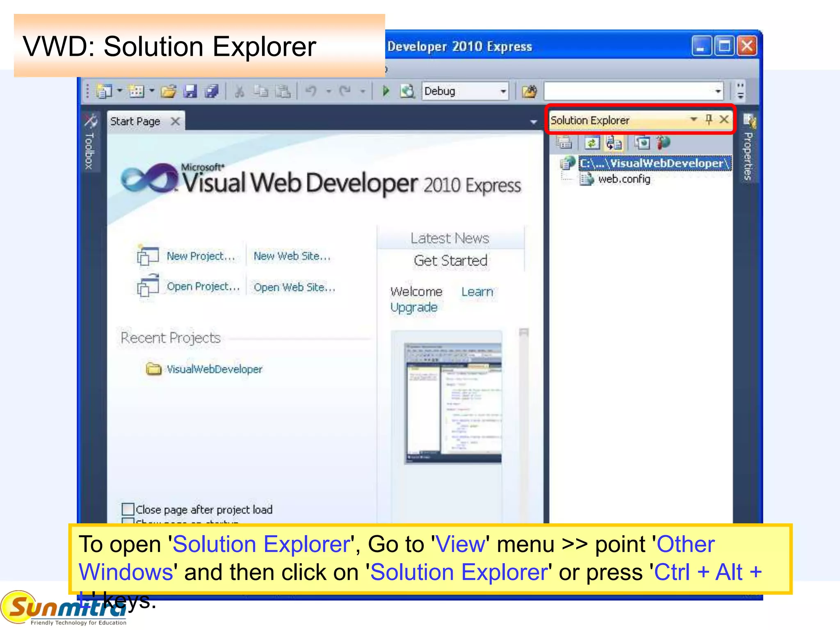This screenshot has width=840, height=630.
Task: Click the Properties icon on the side tab
Action: pos(749,121)
